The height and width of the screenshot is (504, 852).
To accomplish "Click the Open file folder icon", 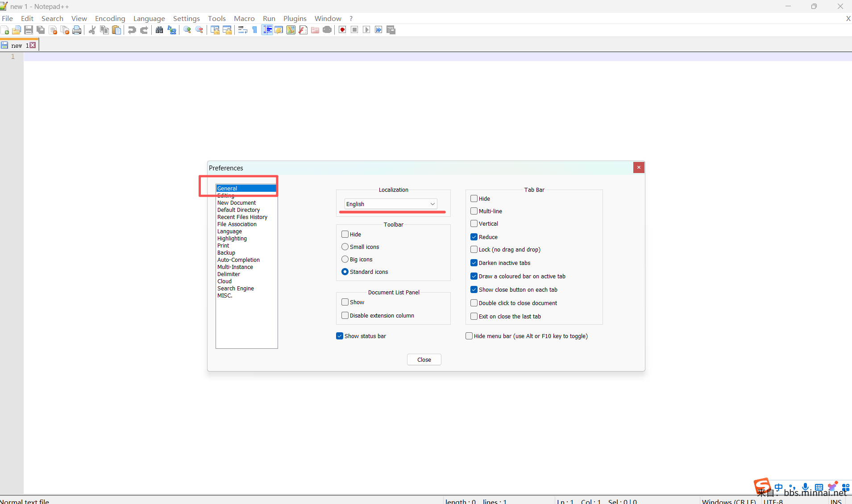I will (x=17, y=30).
